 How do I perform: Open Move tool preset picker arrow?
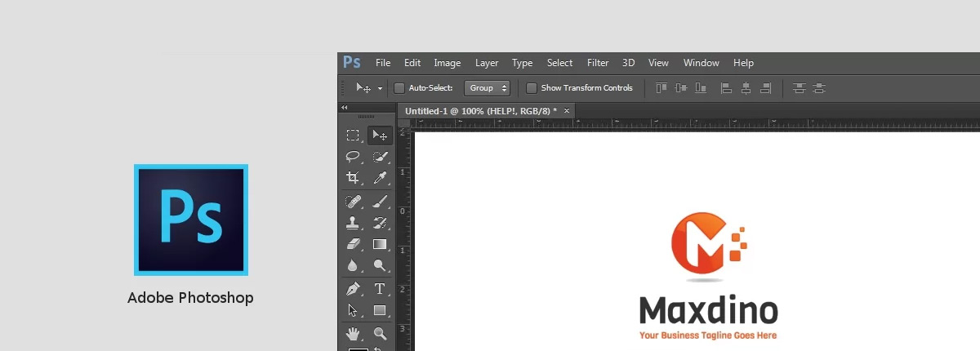pos(380,88)
